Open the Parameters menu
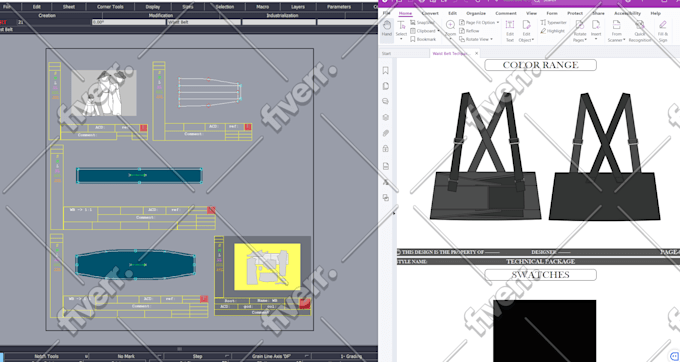The image size is (680, 362). pyautogui.click(x=339, y=7)
